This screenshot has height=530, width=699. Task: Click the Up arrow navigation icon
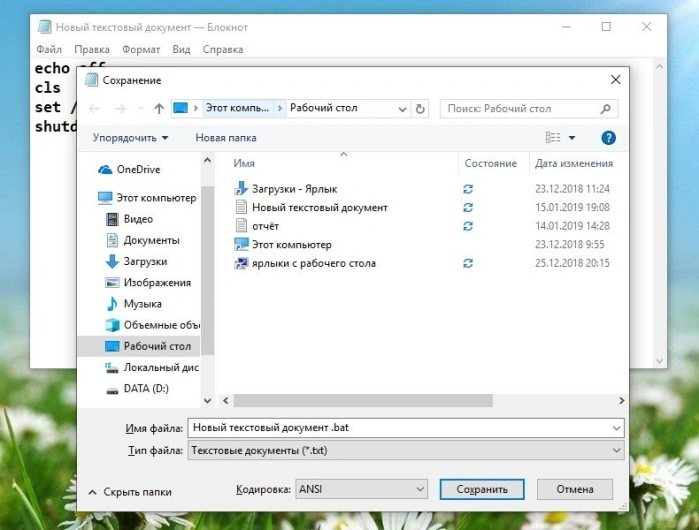pos(159,108)
